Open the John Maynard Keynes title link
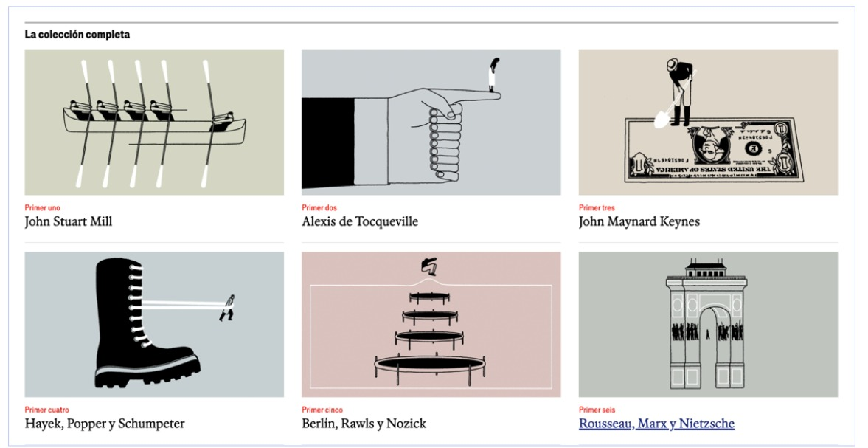The height and width of the screenshot is (448, 868). (x=639, y=221)
